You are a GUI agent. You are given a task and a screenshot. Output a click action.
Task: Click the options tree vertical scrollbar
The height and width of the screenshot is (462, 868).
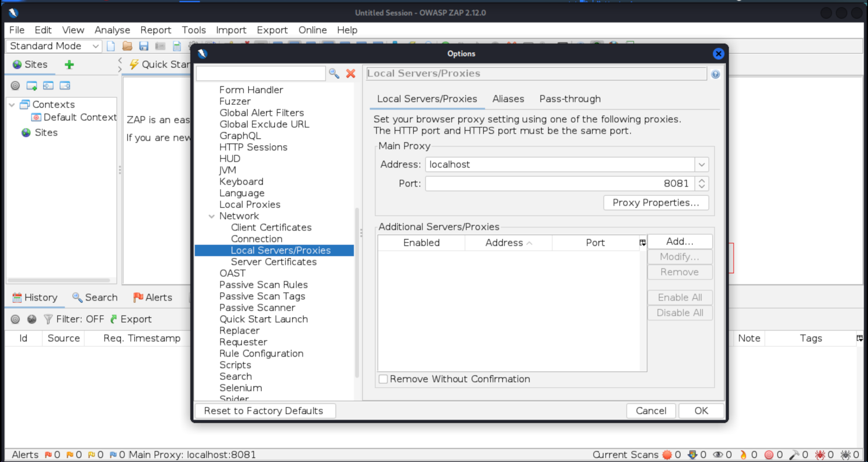point(356,292)
